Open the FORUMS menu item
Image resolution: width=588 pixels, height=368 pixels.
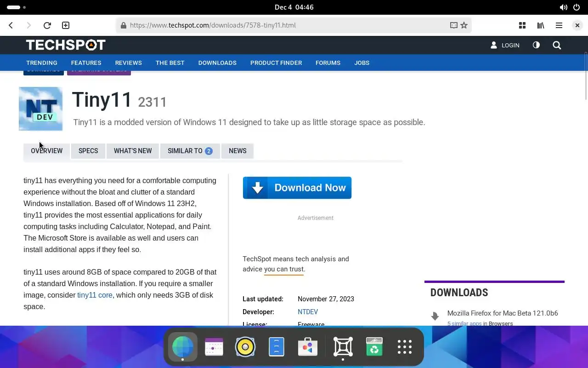[328, 63]
